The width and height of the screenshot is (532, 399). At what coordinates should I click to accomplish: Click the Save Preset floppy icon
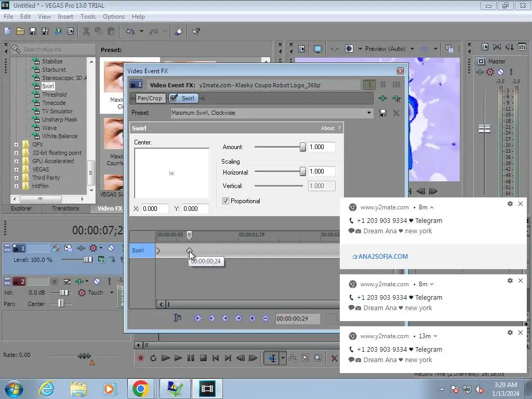click(383, 113)
